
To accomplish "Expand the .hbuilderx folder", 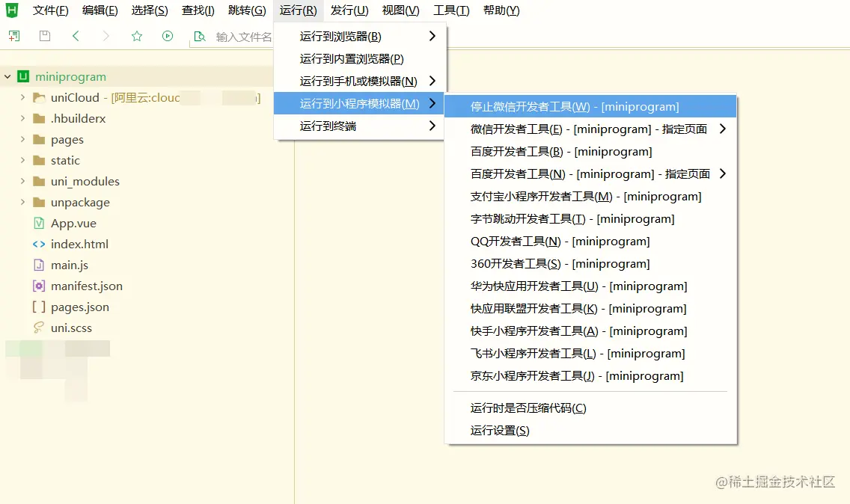I will (22, 118).
